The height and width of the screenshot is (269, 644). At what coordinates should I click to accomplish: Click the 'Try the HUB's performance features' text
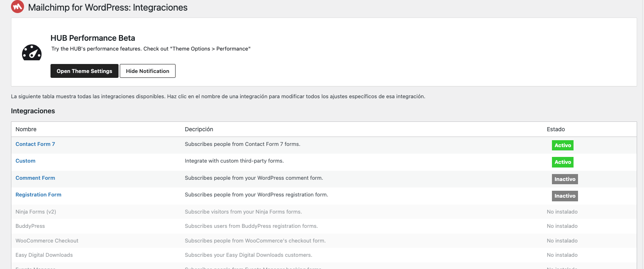(x=151, y=49)
